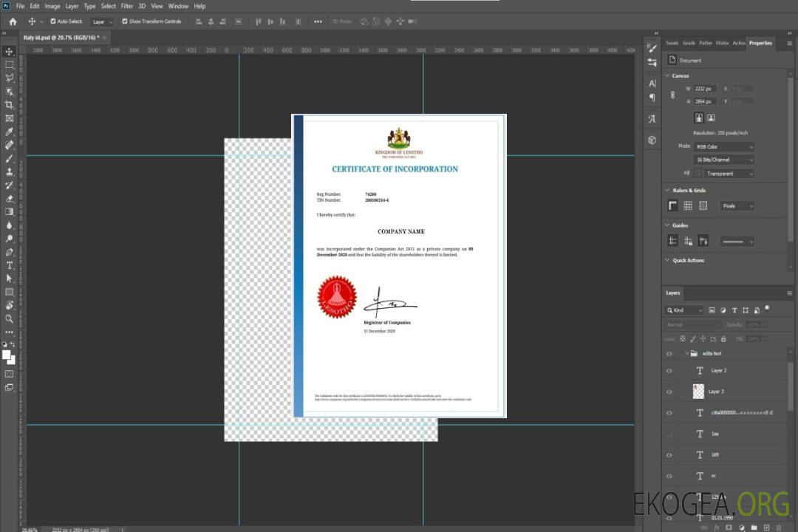Switch to the Properties panel tab

point(760,43)
